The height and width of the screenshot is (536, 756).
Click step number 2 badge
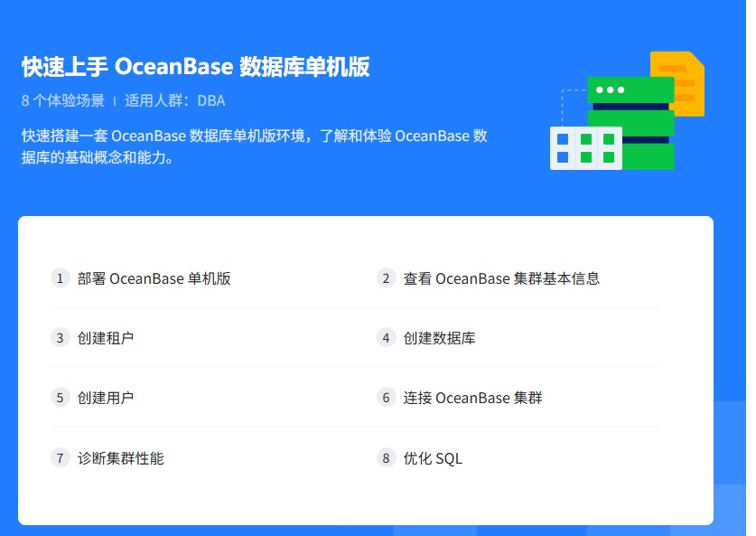(387, 278)
